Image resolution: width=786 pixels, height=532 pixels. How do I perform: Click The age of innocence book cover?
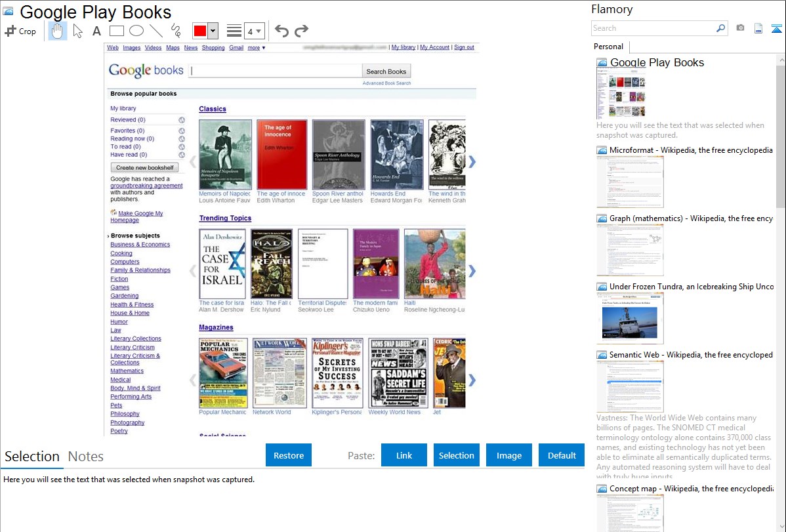(281, 154)
